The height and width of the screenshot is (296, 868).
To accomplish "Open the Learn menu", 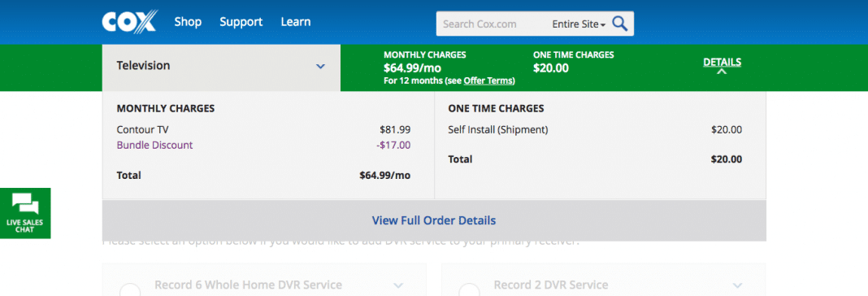I will [x=296, y=22].
